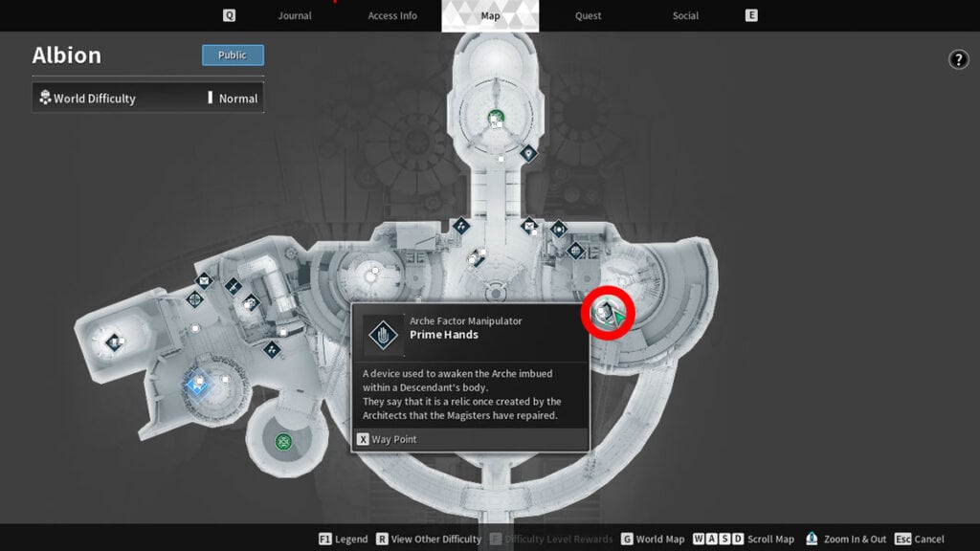This screenshot has width=980, height=551.
Task: Select the Map tab
Action: click(490, 15)
